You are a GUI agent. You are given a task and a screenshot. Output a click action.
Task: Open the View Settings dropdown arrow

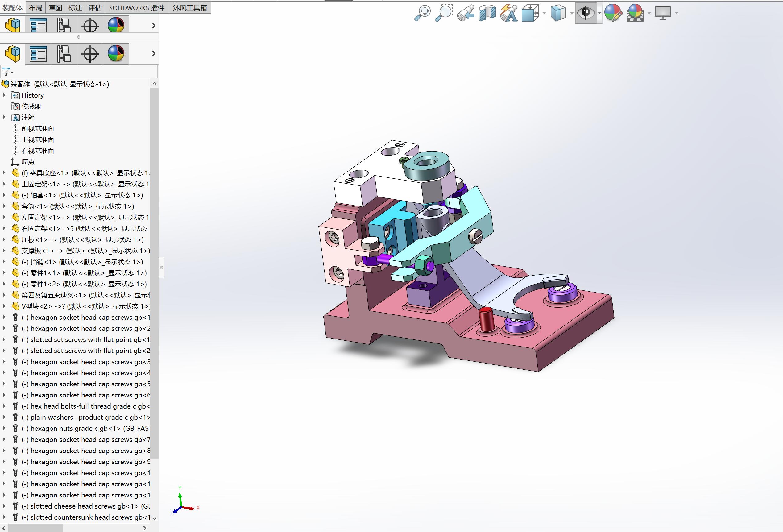(677, 14)
